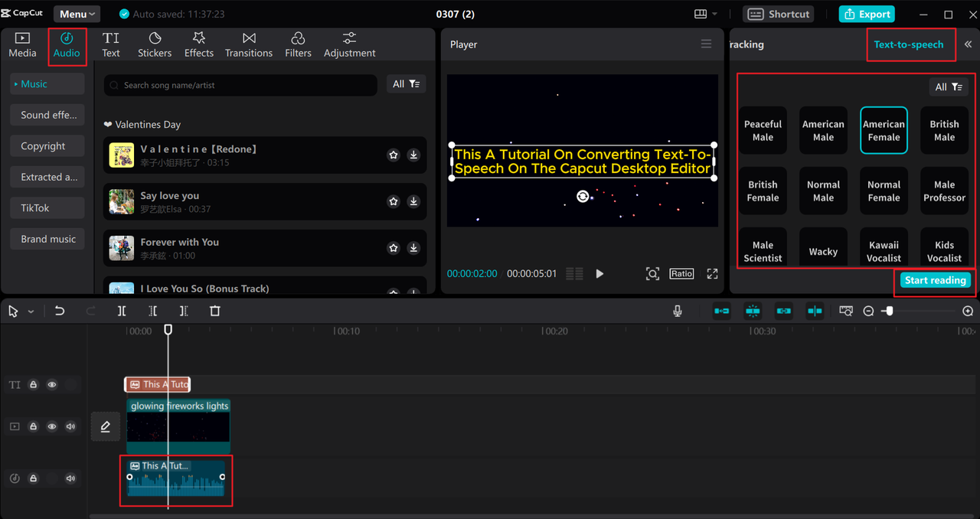980x519 pixels.
Task: Favorite the Forever with You song
Action: coord(394,248)
